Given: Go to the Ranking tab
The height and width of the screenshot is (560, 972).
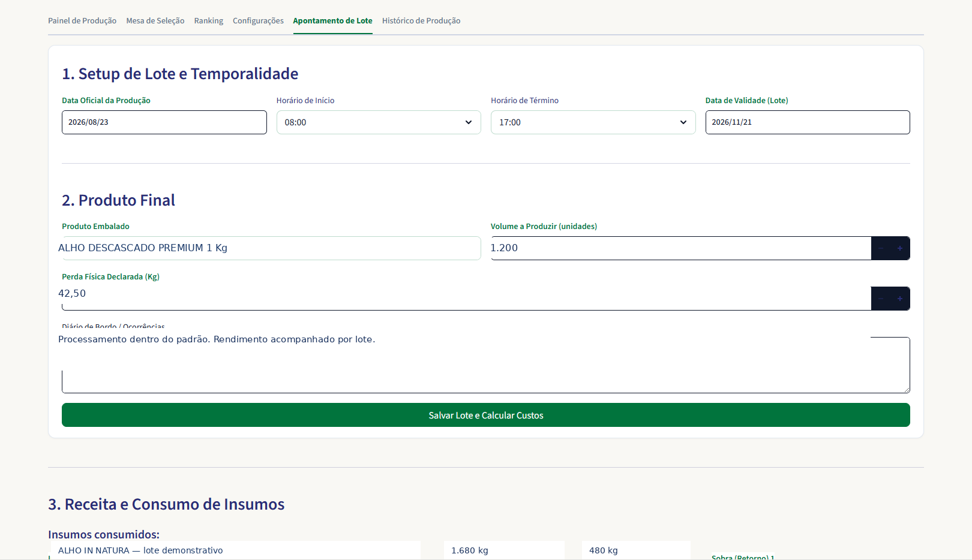Looking at the screenshot, I should [209, 20].
